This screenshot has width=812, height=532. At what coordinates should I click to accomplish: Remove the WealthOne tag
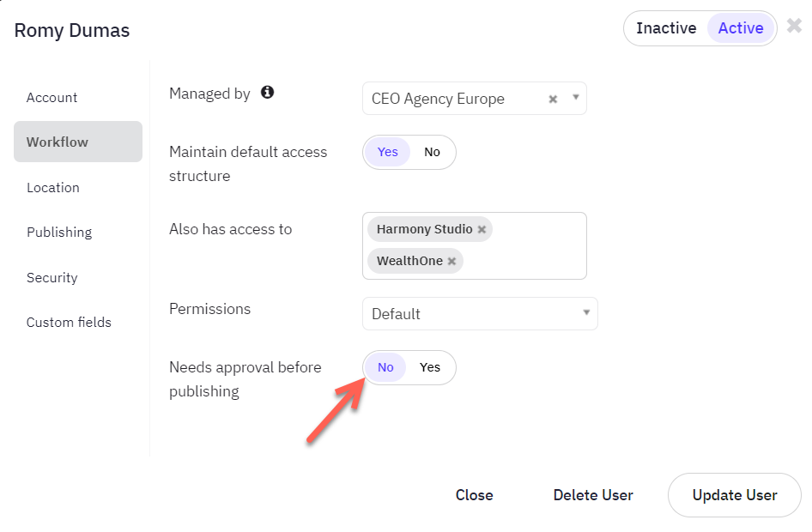(451, 261)
